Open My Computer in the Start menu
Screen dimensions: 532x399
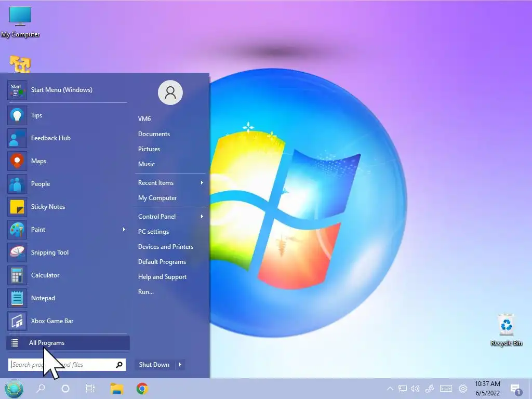(x=157, y=198)
